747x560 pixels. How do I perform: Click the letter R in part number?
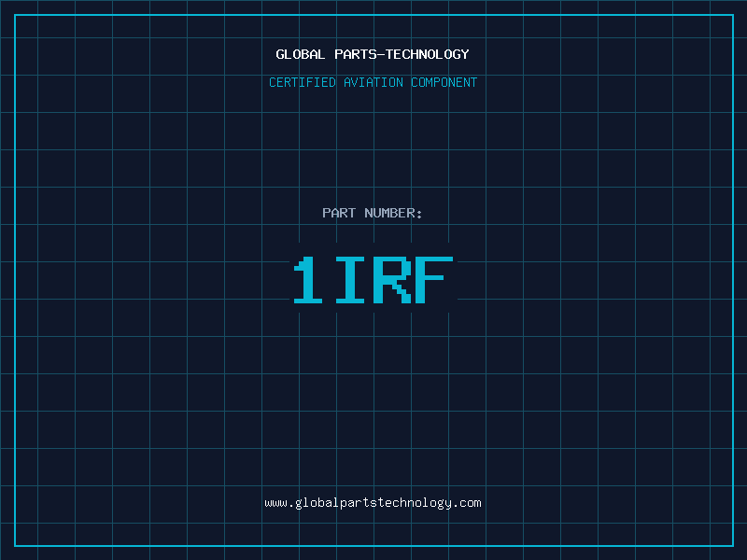(x=393, y=280)
